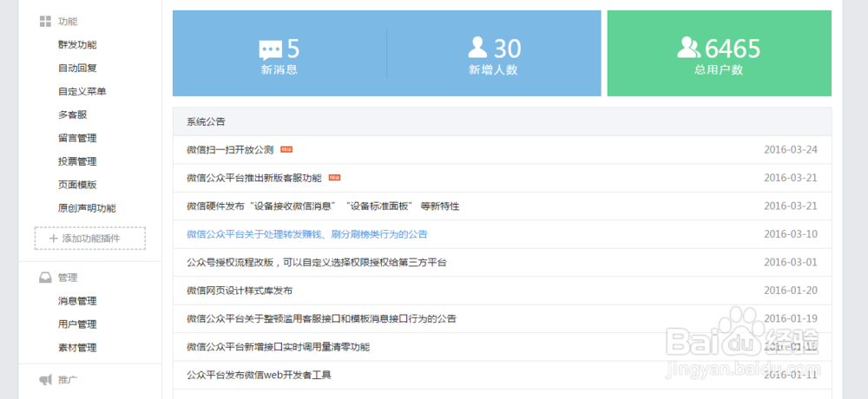The height and width of the screenshot is (399, 868).
Task: Click the 新增人数 single-person icon
Action: tap(477, 48)
